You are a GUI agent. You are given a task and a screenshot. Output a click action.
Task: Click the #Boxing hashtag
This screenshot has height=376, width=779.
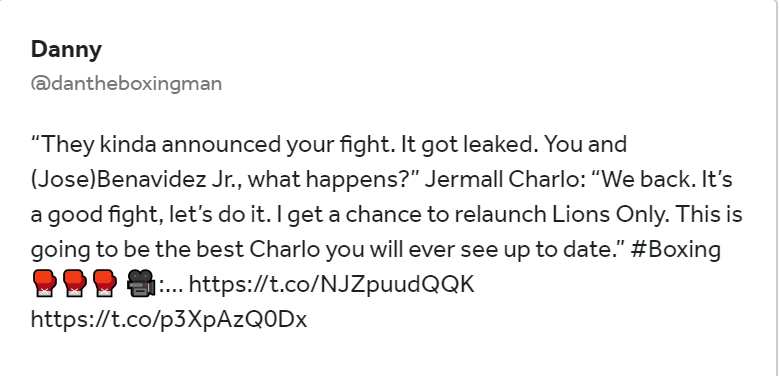tap(676, 249)
